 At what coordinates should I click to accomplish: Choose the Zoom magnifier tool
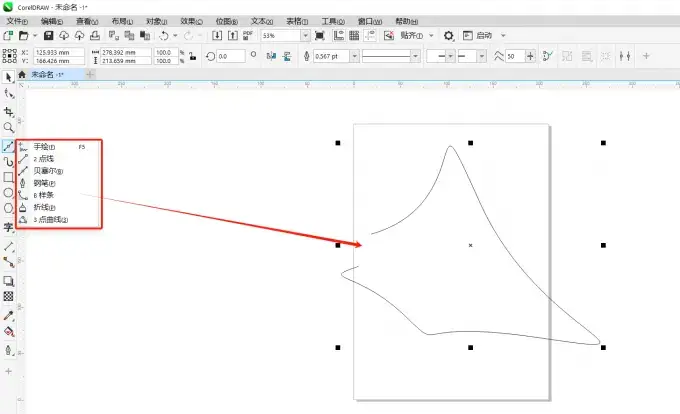(x=8, y=128)
